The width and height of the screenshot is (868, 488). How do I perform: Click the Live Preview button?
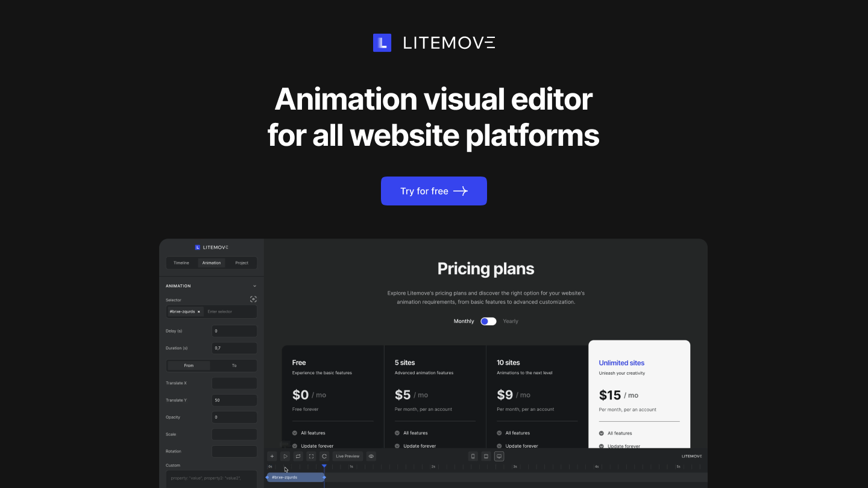coord(347,456)
